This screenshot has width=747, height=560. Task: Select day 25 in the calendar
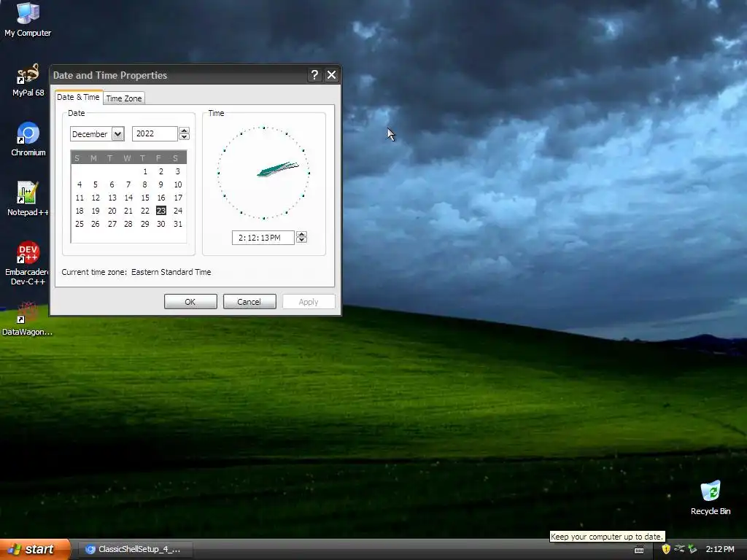79,224
